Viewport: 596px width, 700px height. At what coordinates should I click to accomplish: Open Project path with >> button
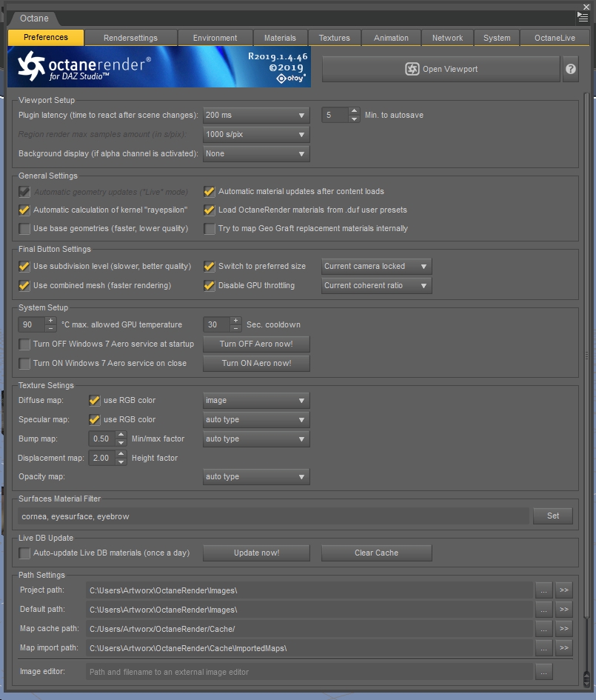[564, 590]
